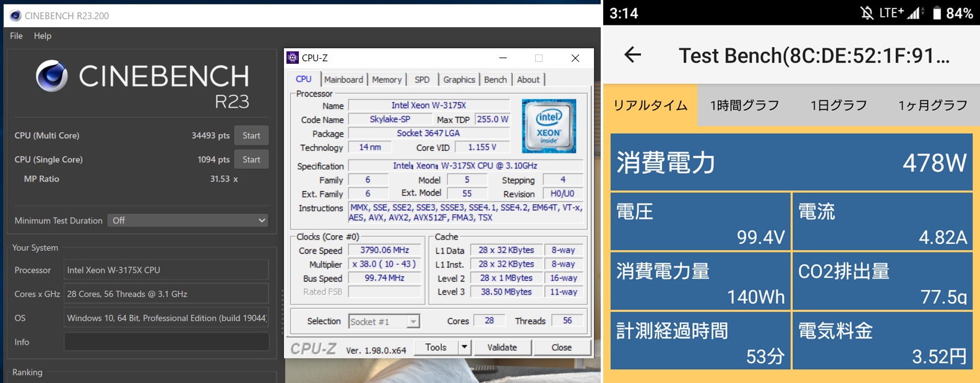Tap the muted notifications bell status icon
The width and height of the screenshot is (980, 383).
(x=867, y=13)
